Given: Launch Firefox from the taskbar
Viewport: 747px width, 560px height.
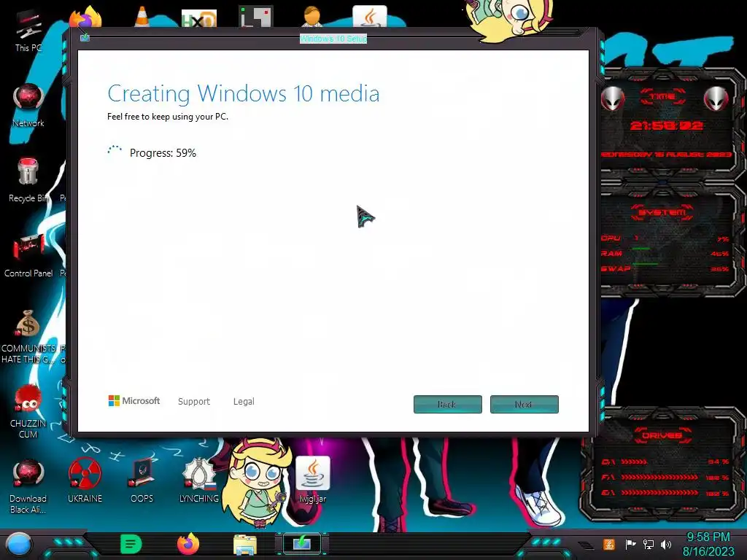Looking at the screenshot, I should [187, 544].
